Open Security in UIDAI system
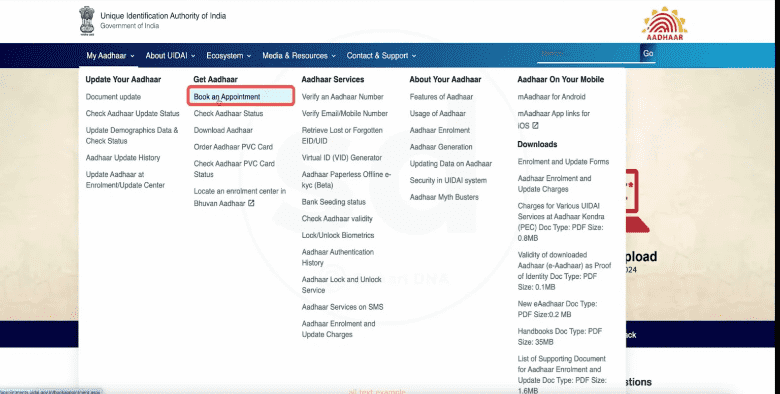 (448, 181)
